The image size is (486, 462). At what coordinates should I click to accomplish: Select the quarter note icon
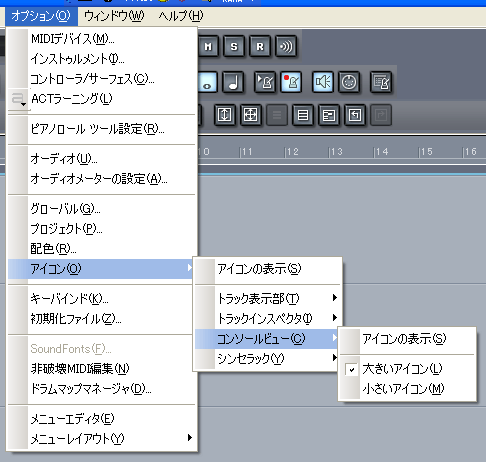click(233, 82)
